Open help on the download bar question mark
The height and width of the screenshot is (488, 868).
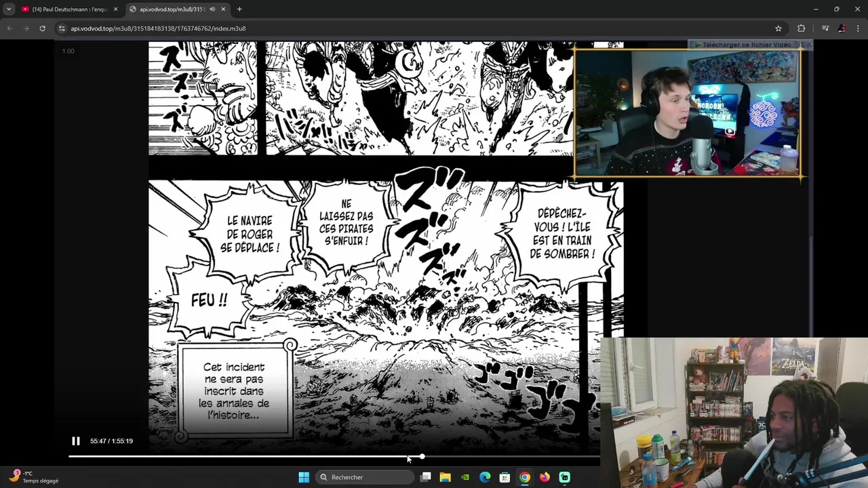801,45
